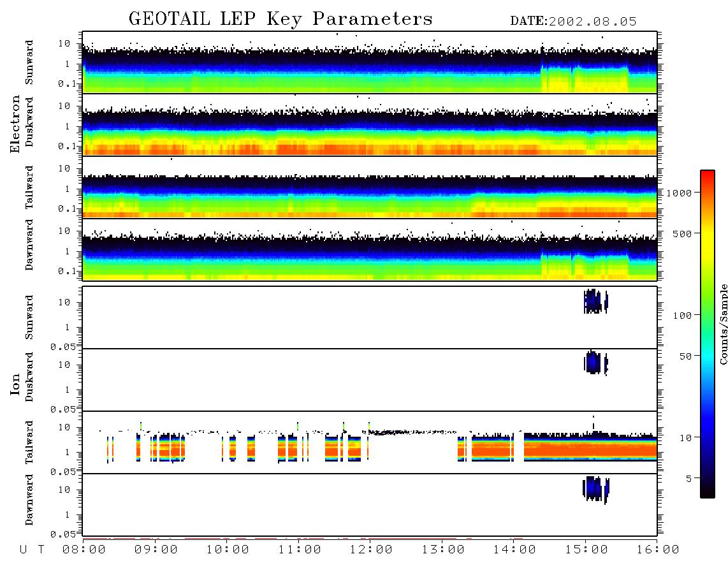The height and width of the screenshot is (561, 728).
Task: Click the '1000' colorbar tick label
Action: pos(679,193)
